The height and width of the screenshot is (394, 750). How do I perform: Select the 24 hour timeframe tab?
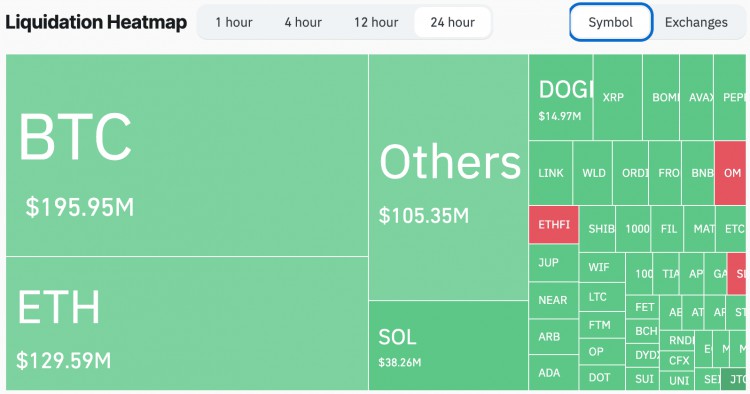[x=452, y=22]
